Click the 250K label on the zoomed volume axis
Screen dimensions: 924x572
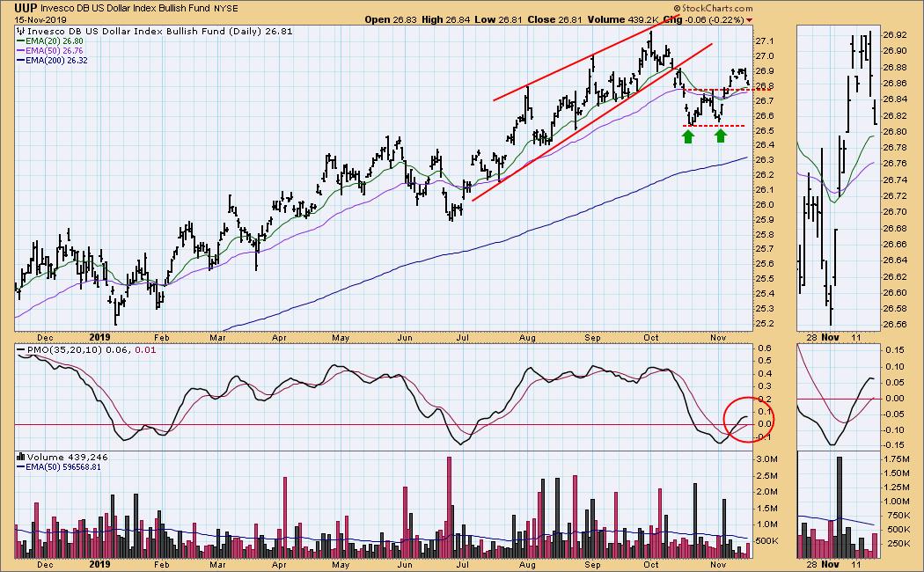tap(898, 544)
